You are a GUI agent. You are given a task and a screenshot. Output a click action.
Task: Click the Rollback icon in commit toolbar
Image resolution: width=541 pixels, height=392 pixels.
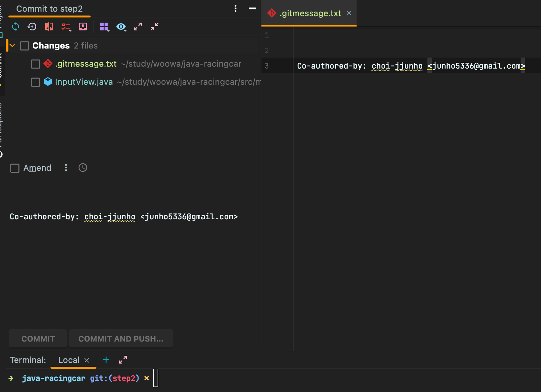(x=32, y=27)
